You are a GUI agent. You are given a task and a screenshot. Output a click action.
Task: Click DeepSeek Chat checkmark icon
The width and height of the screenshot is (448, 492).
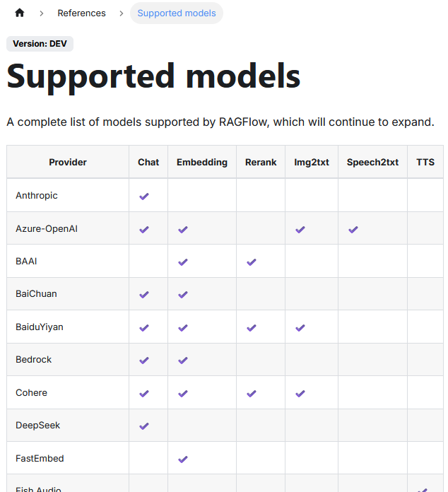(144, 426)
